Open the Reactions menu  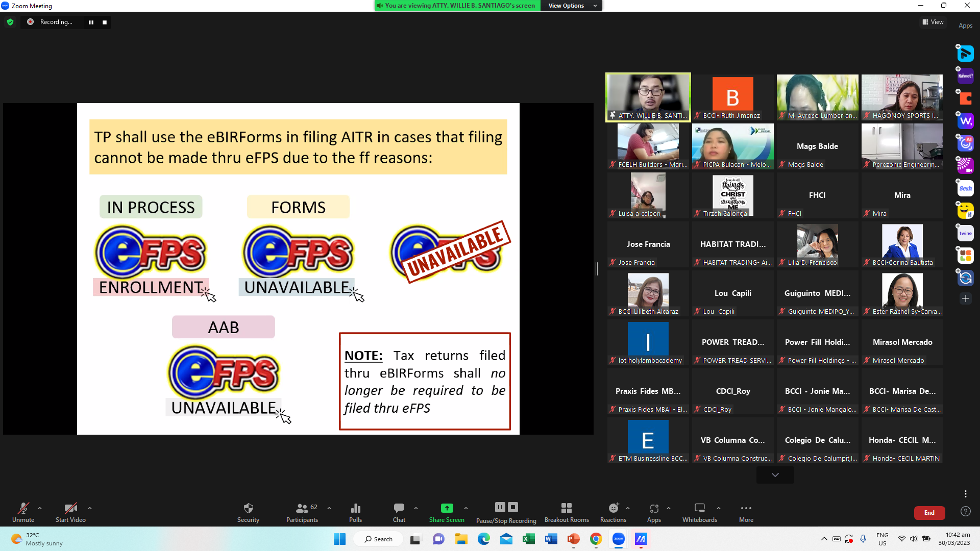pyautogui.click(x=613, y=512)
